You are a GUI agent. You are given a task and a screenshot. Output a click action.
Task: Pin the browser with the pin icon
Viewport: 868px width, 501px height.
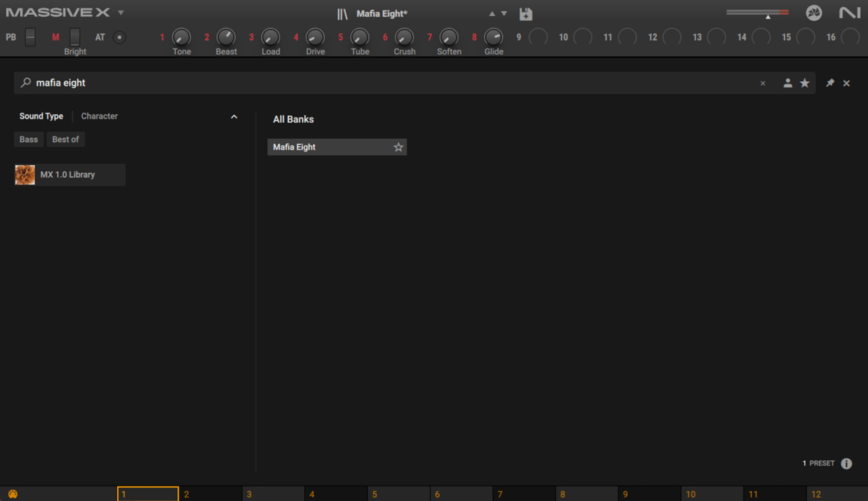coord(830,83)
